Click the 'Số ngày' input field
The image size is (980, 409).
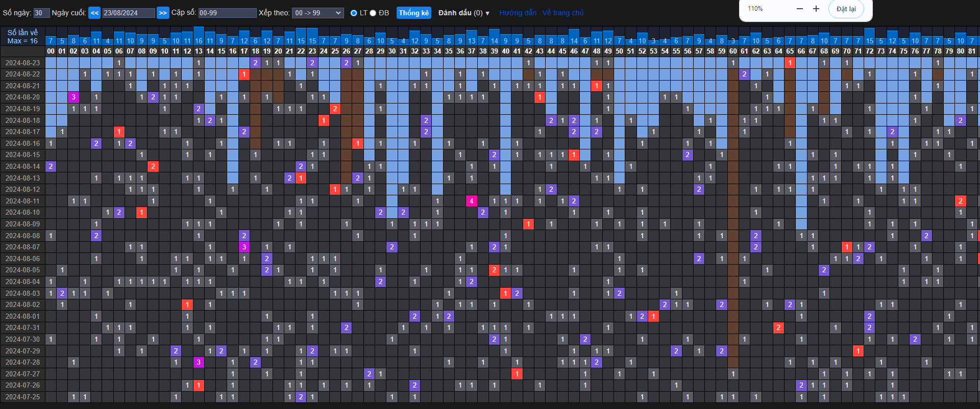click(42, 13)
